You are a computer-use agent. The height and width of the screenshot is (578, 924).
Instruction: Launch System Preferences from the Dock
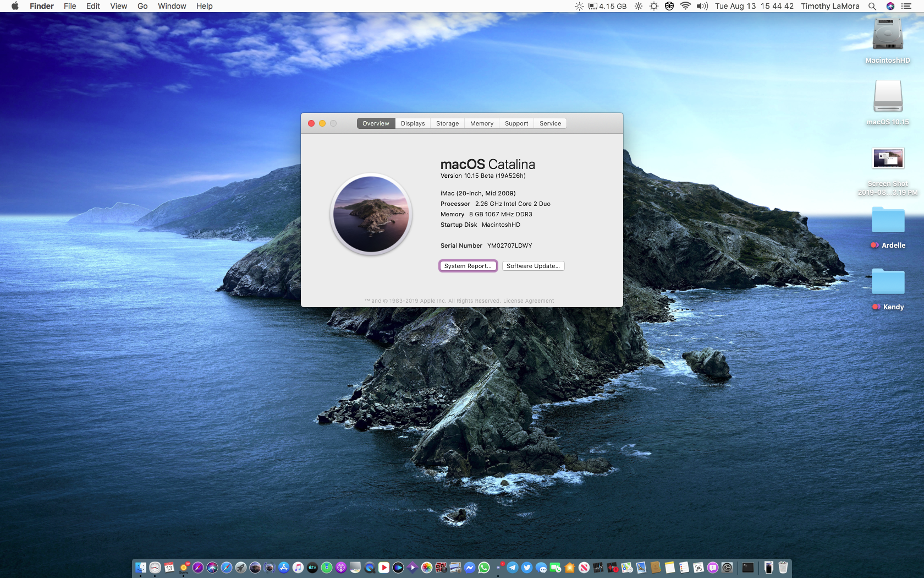pos(727,568)
